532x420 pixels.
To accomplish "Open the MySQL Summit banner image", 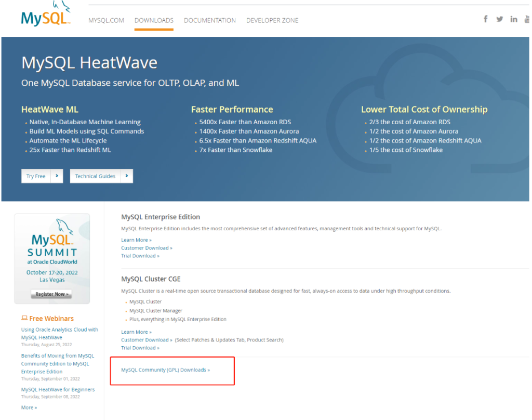I will point(52,258).
